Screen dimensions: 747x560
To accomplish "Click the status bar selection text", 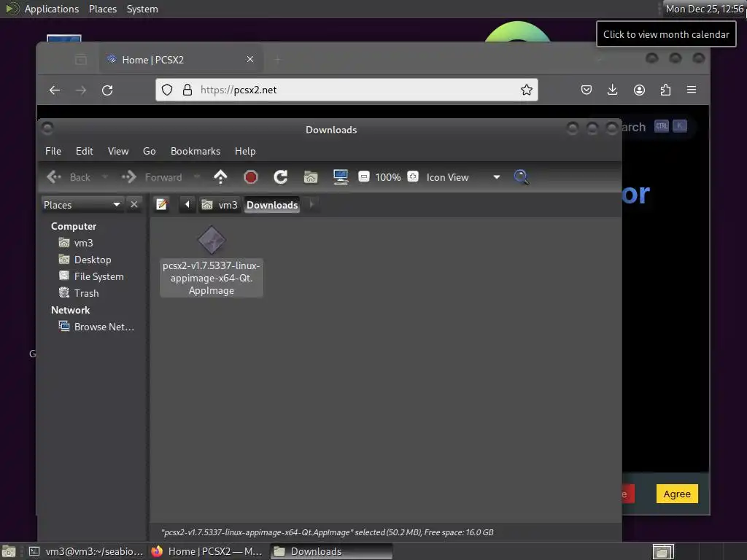I will [328, 532].
